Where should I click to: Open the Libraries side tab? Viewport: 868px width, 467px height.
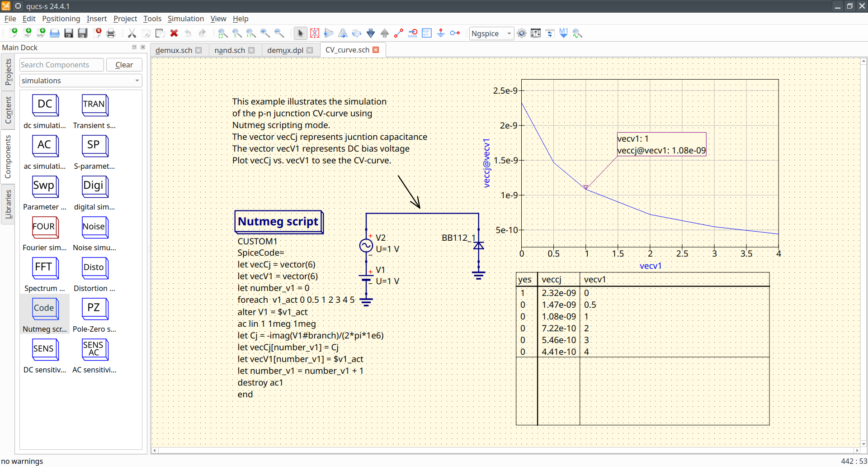pyautogui.click(x=8, y=204)
